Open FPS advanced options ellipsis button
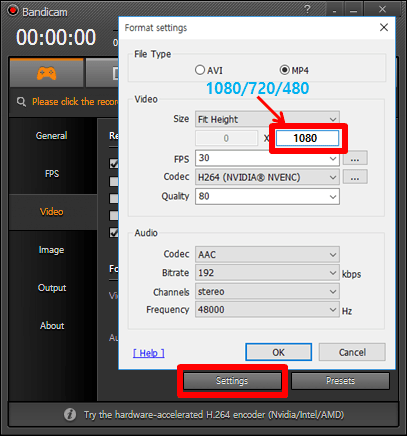407x436 pixels. (355, 158)
